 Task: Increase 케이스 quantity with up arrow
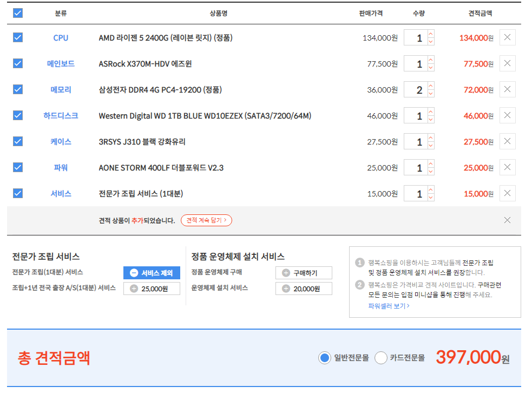pyautogui.click(x=431, y=137)
